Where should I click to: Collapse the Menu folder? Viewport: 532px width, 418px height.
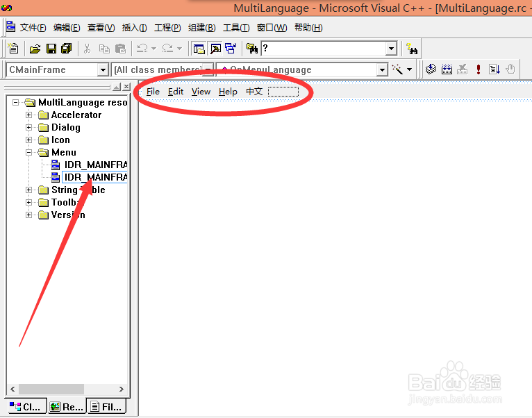click(29, 152)
